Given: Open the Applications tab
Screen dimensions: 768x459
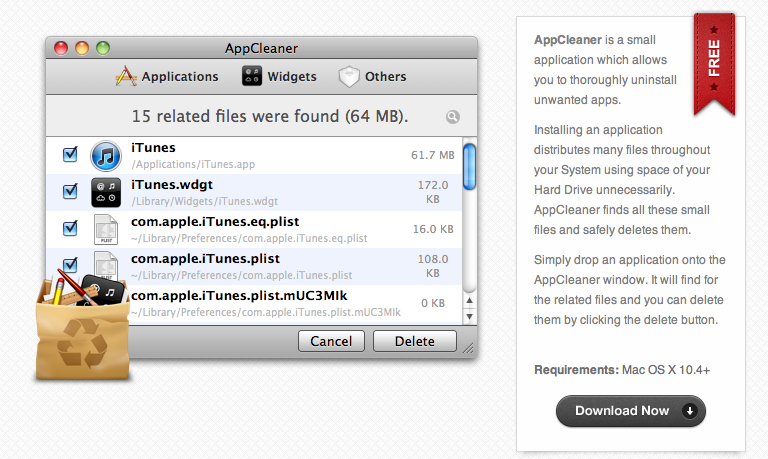Looking at the screenshot, I should 167,76.
